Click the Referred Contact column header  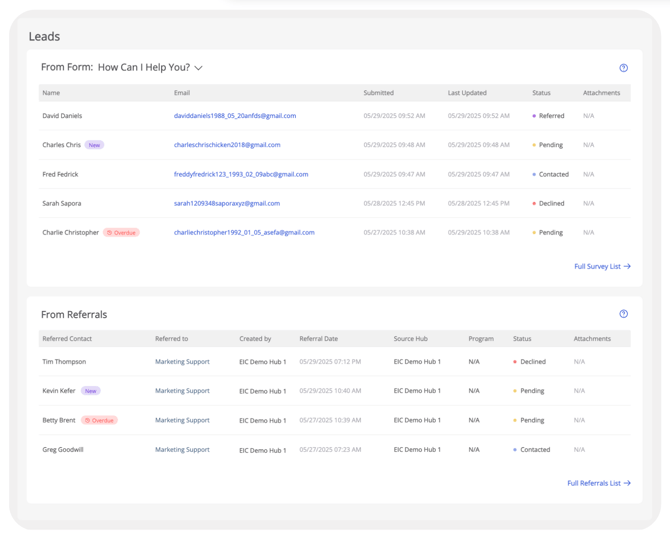(x=67, y=338)
